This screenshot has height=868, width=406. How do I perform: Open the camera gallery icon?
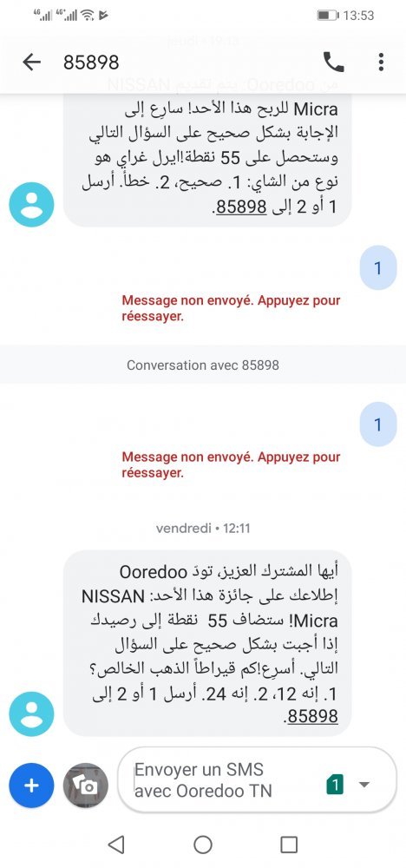pyautogui.click(x=85, y=785)
